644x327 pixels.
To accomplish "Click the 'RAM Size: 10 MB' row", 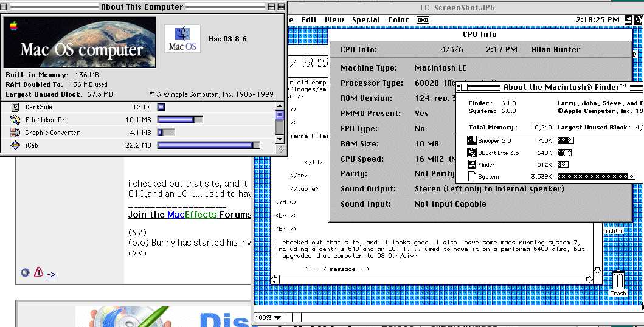I will click(390, 143).
